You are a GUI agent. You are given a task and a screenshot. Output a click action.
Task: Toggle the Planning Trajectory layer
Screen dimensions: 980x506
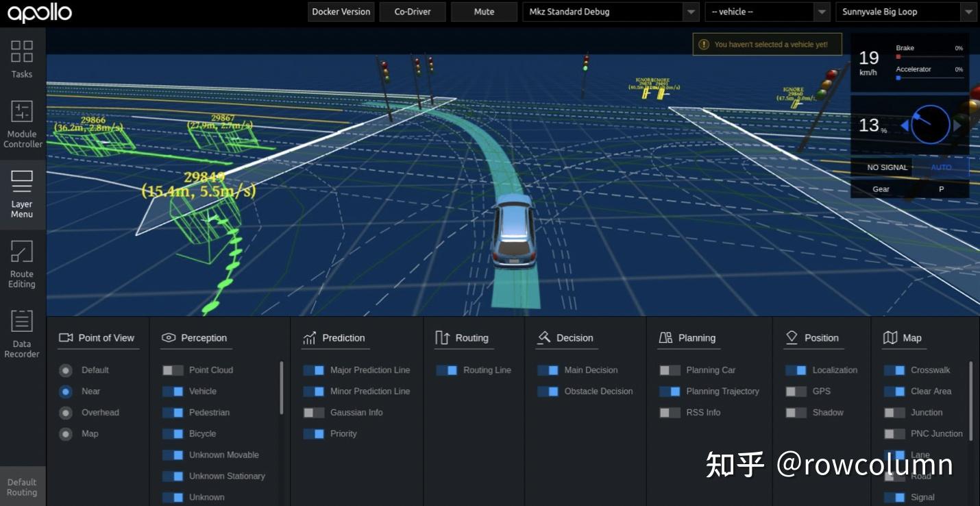(x=670, y=391)
